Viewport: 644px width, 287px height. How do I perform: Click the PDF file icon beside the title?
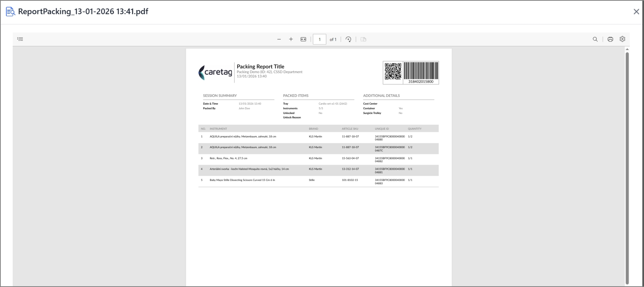[10, 12]
